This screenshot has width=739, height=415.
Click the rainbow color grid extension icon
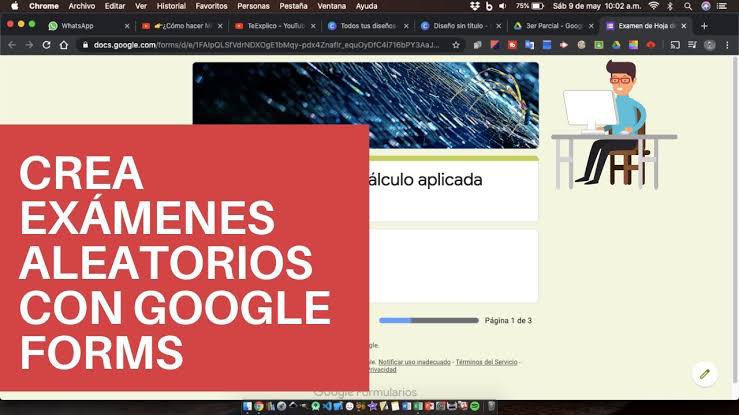click(633, 45)
